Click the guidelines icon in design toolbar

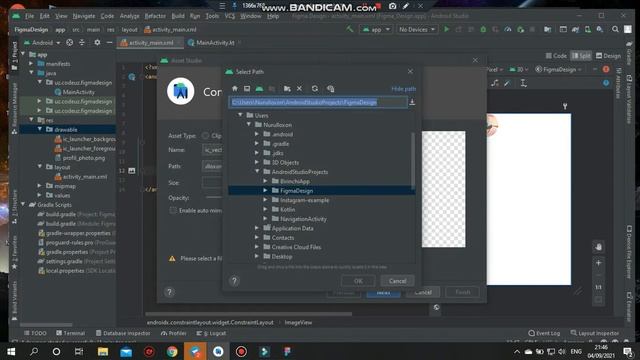(524, 83)
